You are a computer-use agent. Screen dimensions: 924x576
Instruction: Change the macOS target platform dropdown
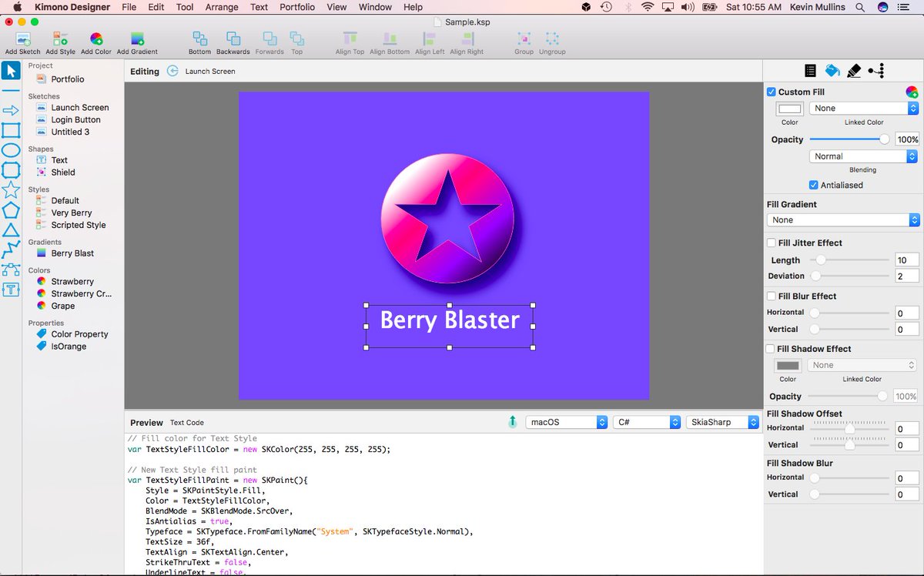pyautogui.click(x=566, y=422)
